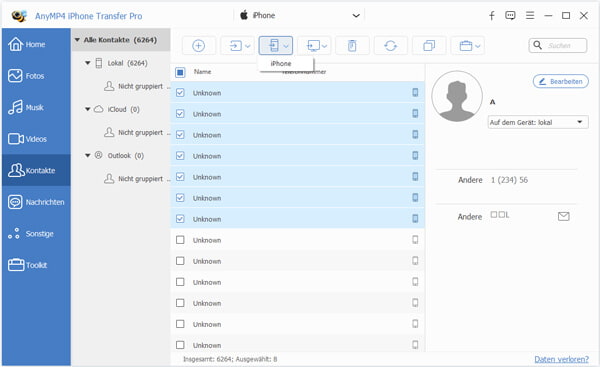600x367 pixels.
Task: Open the 'Auf dem Gerät: lokal' dropdown
Action: 538,122
